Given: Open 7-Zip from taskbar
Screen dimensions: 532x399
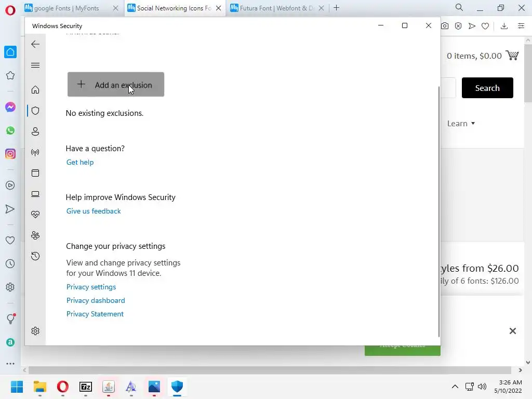Looking at the screenshot, I should pos(86,387).
